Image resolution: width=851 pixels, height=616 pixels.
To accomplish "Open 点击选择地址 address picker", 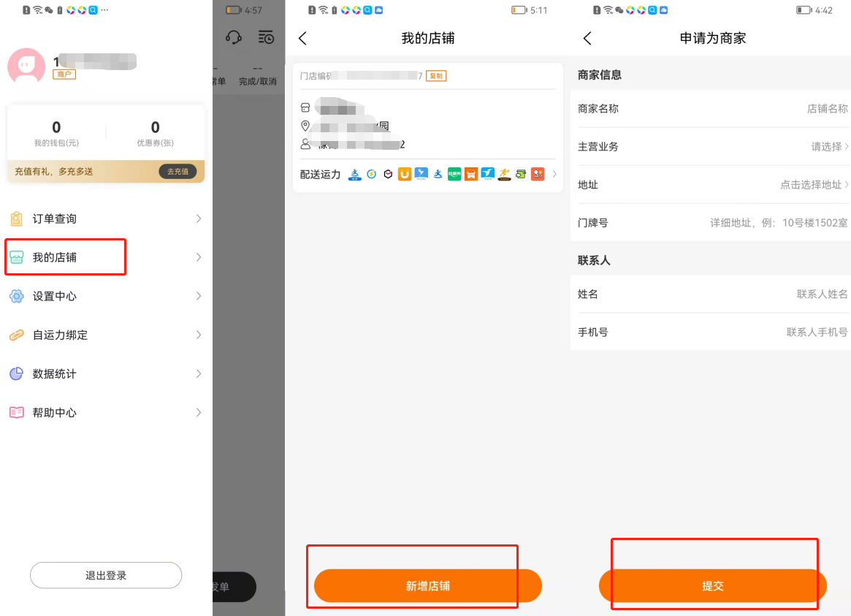I will (x=814, y=185).
